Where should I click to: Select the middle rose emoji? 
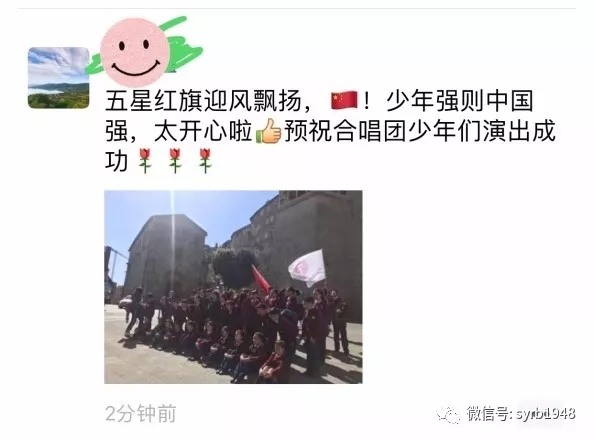coord(175,161)
